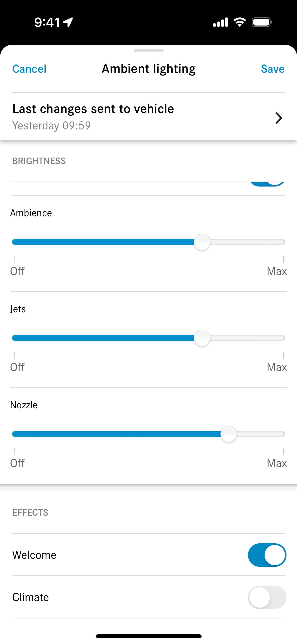Tap the Off label of Nozzle slider
The image size is (297, 644).
pos(17,463)
